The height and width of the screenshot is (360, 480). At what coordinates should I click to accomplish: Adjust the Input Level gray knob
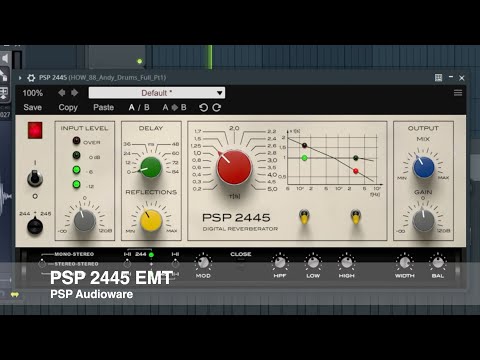[84, 220]
